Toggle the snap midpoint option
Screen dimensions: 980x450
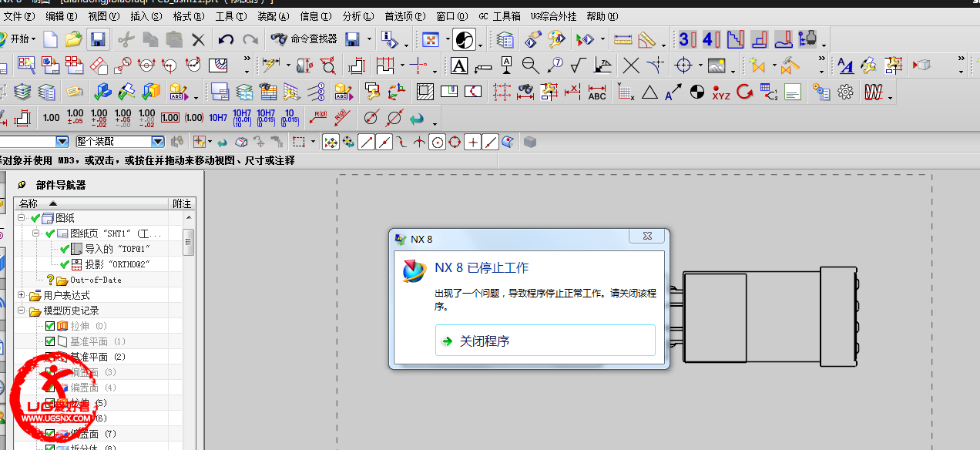click(x=384, y=142)
